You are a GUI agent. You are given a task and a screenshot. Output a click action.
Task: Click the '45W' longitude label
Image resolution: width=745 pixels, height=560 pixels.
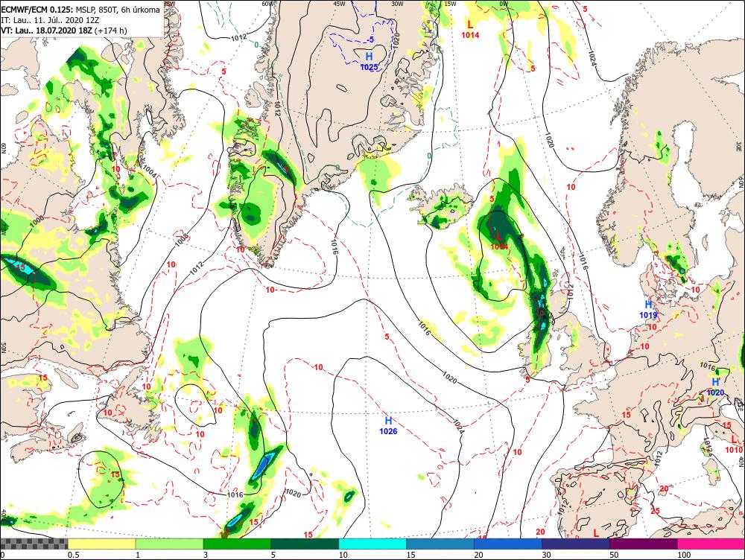pyautogui.click(x=339, y=3)
